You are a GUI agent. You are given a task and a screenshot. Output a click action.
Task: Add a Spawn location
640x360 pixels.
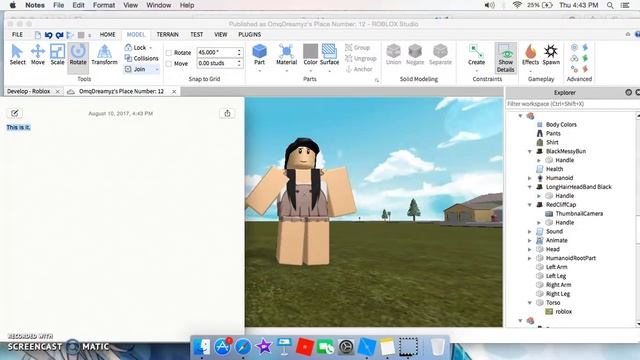(x=551, y=55)
